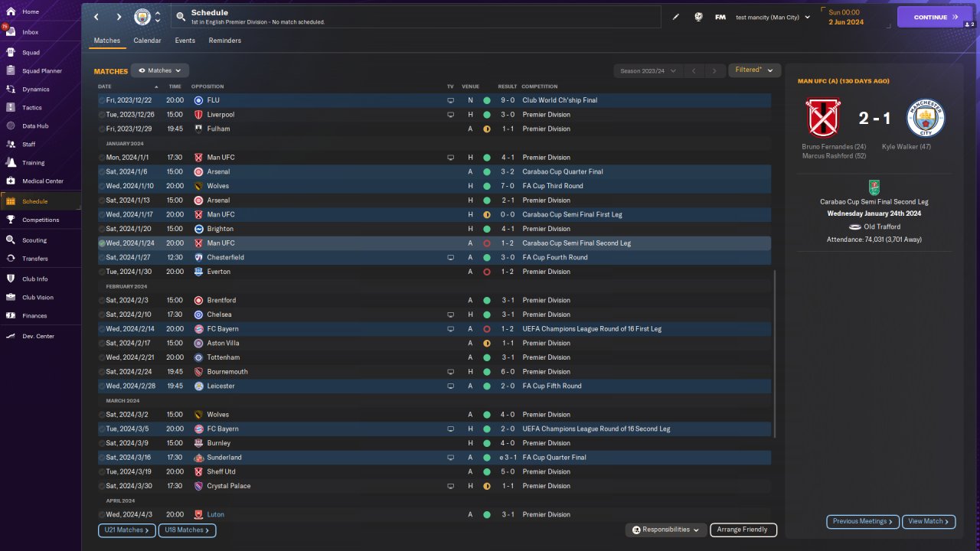
Task: Open the Responsibilities dropdown
Action: 666,530
